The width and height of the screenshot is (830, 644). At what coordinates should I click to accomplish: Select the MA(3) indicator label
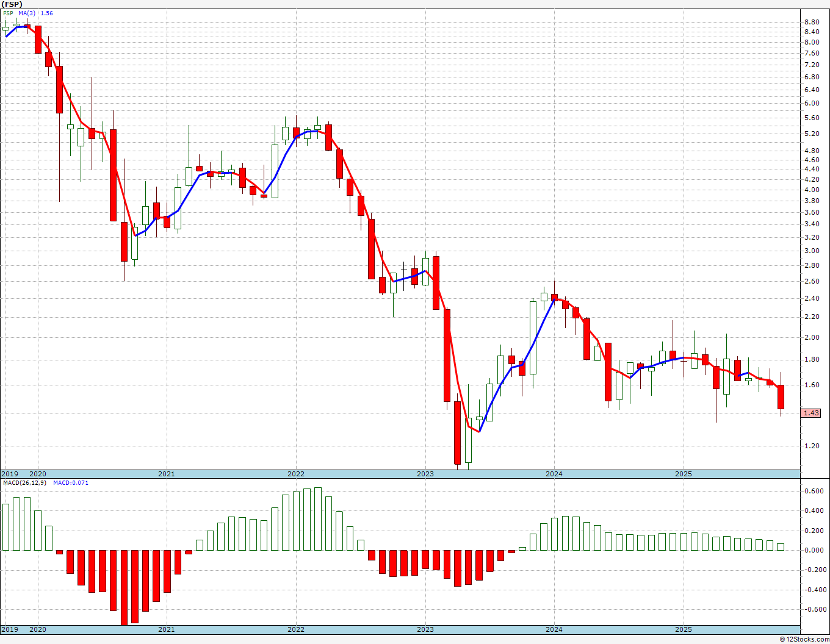(27, 13)
